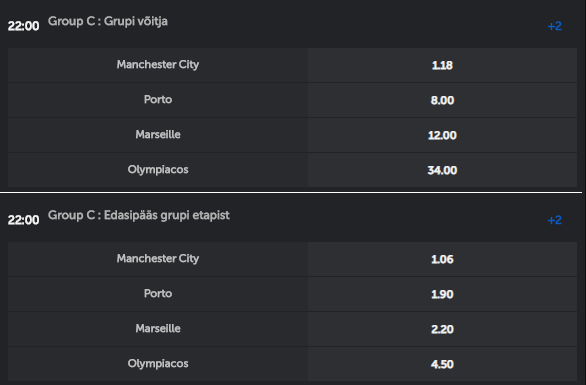The image size is (586, 385).
Task: Click Porto name in group winner list
Action: point(158,99)
